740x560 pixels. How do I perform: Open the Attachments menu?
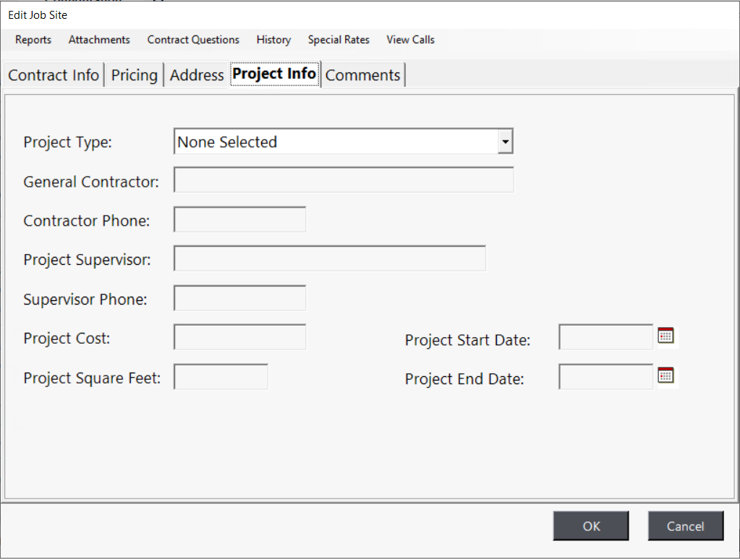coord(99,40)
